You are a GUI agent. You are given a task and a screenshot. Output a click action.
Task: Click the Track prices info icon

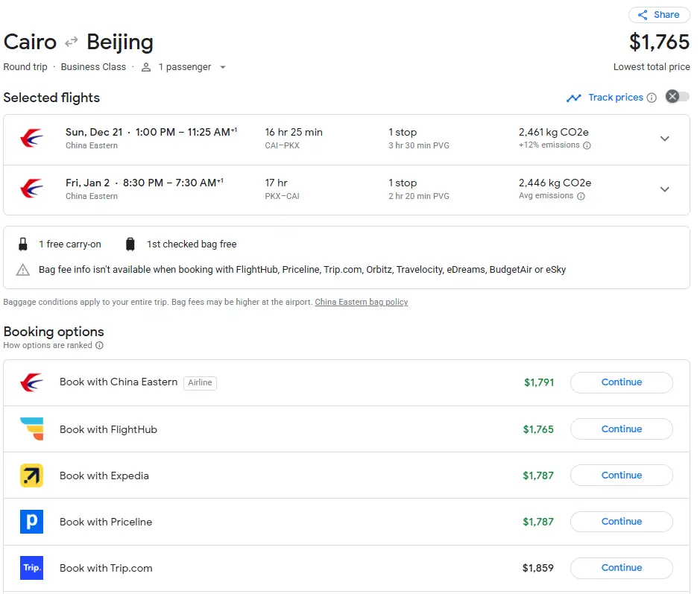[652, 98]
